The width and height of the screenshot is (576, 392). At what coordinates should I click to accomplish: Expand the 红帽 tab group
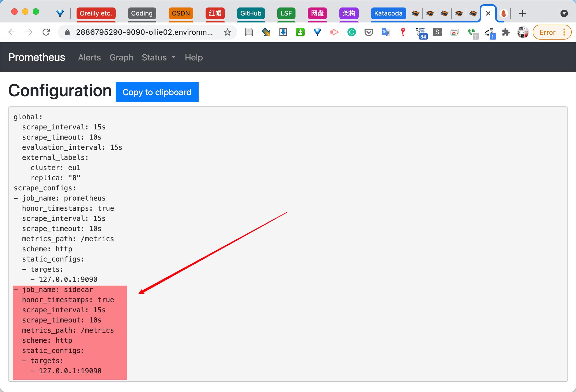pos(215,13)
